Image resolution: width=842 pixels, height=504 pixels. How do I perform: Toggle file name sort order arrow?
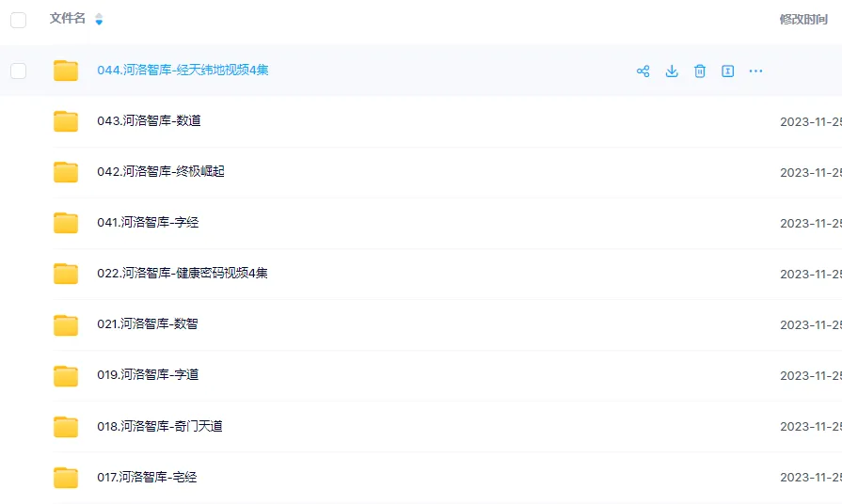[x=99, y=20]
